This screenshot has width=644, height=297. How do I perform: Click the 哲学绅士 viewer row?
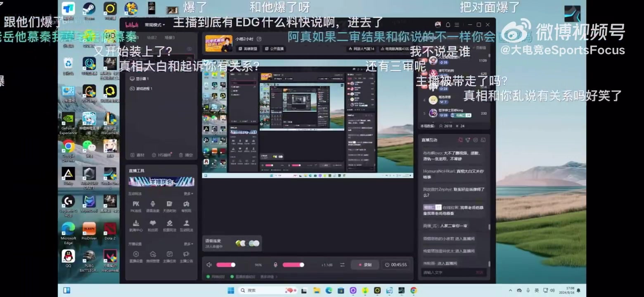coord(454,113)
